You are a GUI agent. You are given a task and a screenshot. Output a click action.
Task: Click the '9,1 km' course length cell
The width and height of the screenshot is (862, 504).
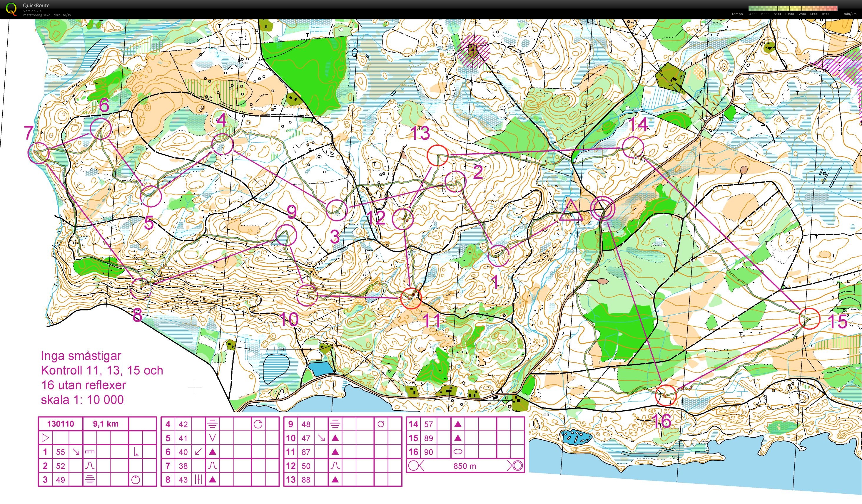click(x=106, y=424)
